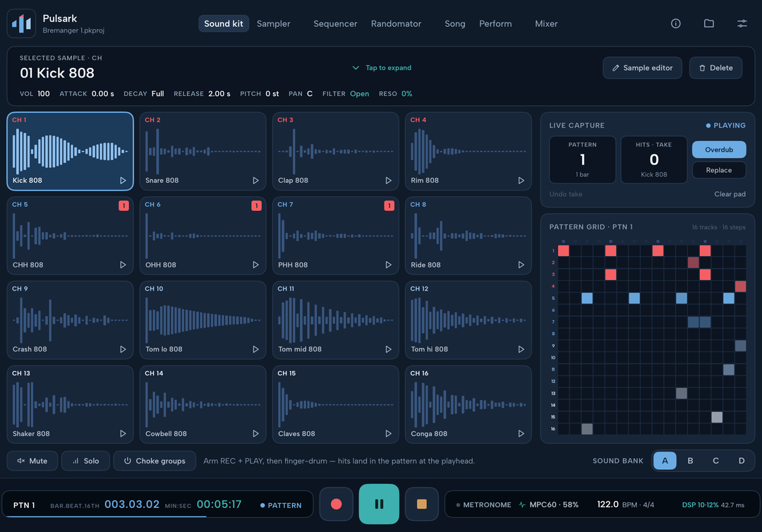Switch to sound bank C
The height and width of the screenshot is (532, 762).
[716, 461]
